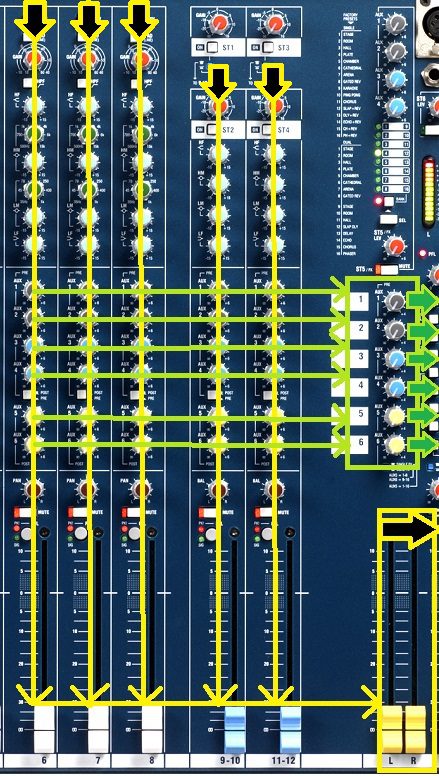Mute stereo channel 11-12
Viewport: 439px width, 776px height.
[263, 512]
